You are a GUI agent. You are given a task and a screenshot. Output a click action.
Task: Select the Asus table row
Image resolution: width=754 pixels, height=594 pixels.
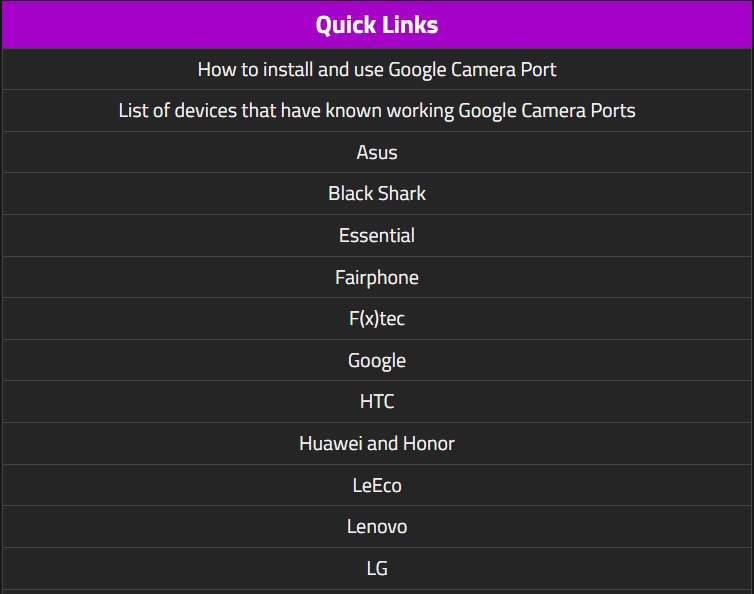coord(377,152)
